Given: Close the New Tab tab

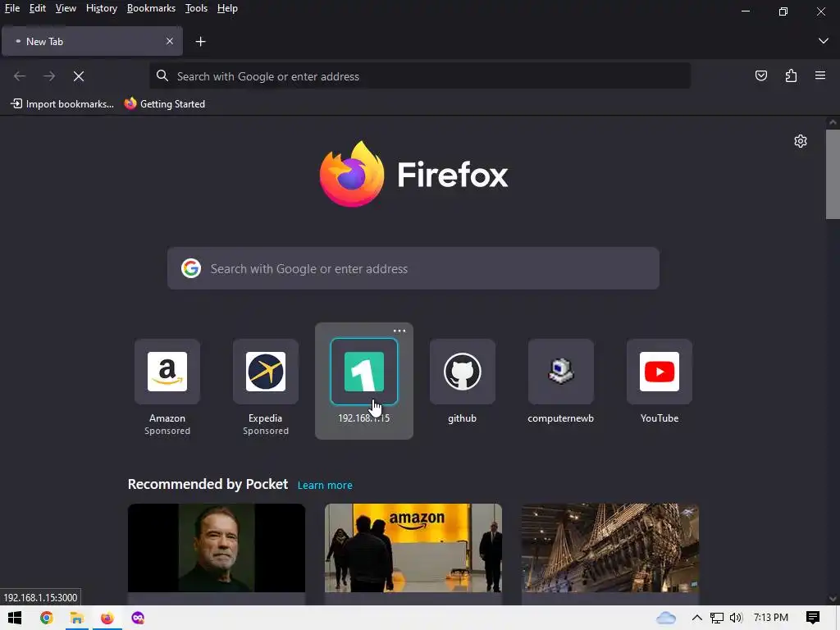Looking at the screenshot, I should (169, 41).
